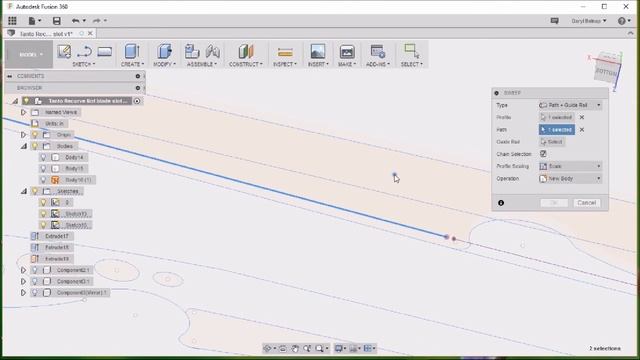Collapse the Bodies folder

click(x=24, y=146)
